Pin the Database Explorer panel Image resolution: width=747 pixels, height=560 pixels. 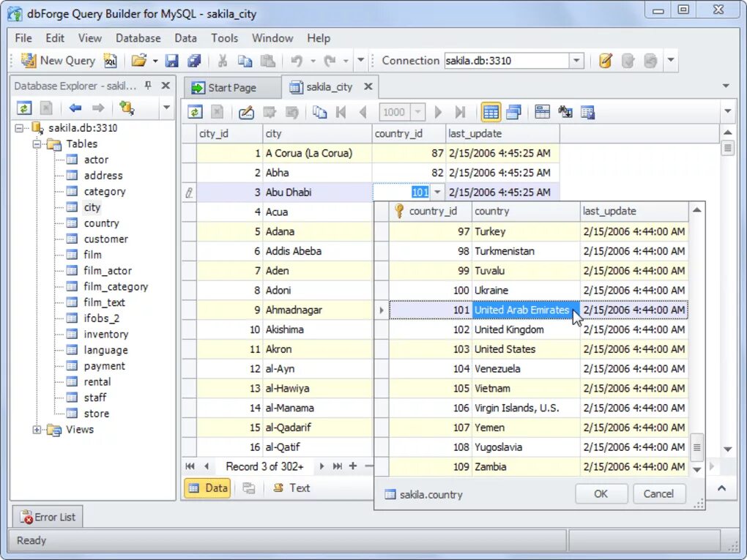(148, 85)
